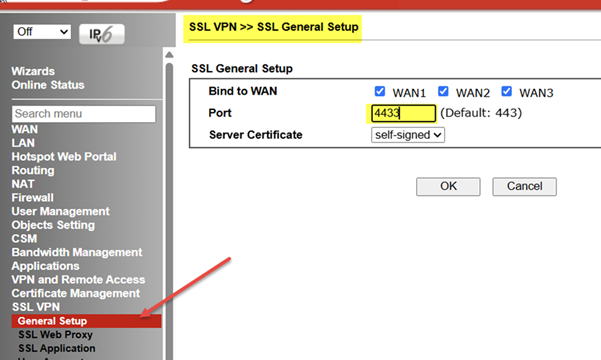Click sidebar scrollbar up arrow

tap(169, 55)
